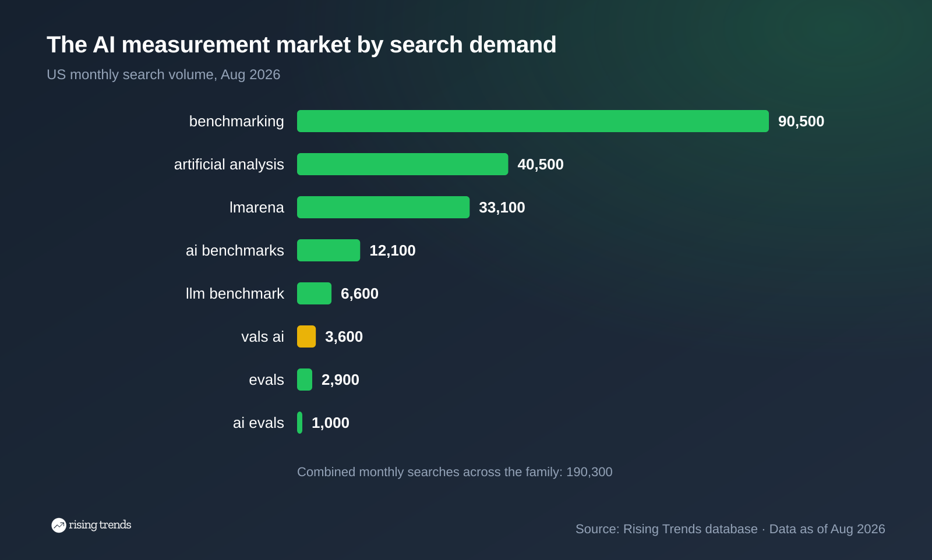The width and height of the screenshot is (932, 560).
Task: Click the 'rising trends' brand text
Action: pos(100,525)
